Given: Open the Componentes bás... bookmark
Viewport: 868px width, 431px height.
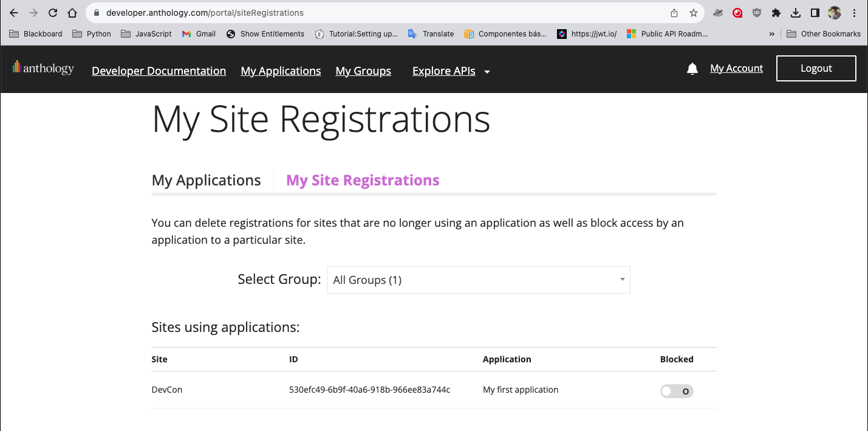Looking at the screenshot, I should pos(505,34).
